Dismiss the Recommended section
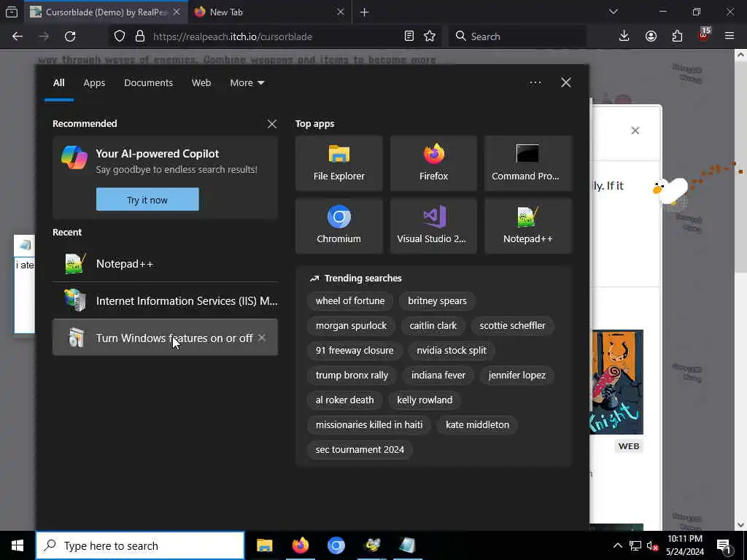747x560 pixels. click(272, 124)
